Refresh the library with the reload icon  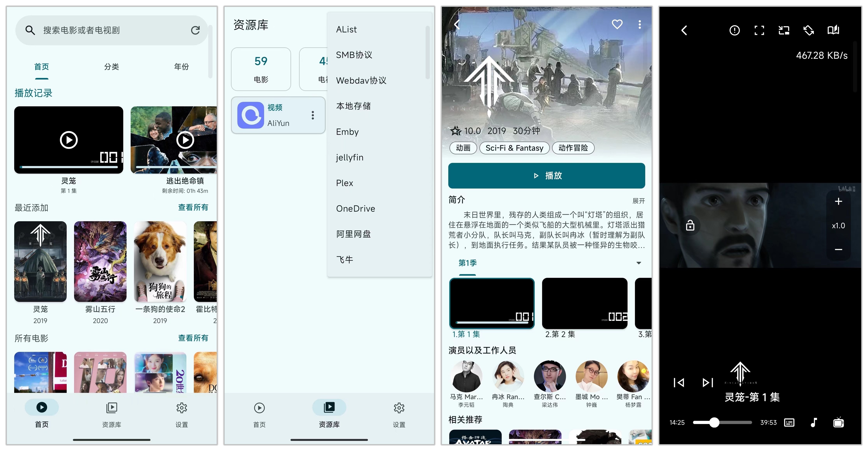tap(195, 30)
